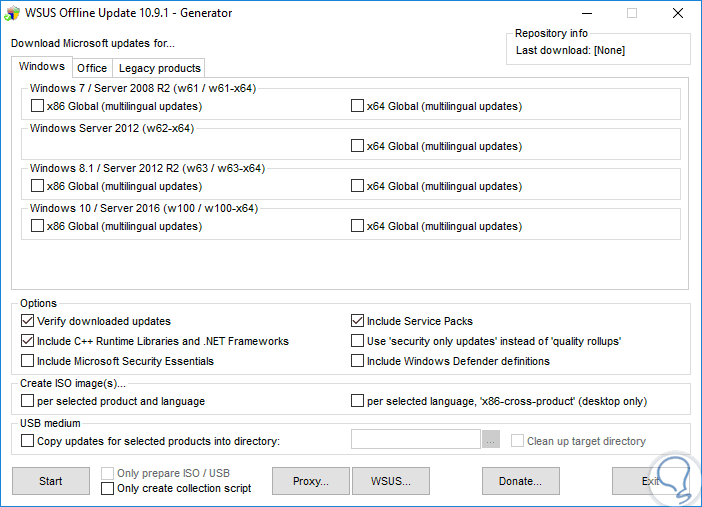The width and height of the screenshot is (702, 507).
Task: Enable Include Windows Defender definitions
Action: pyautogui.click(x=357, y=361)
